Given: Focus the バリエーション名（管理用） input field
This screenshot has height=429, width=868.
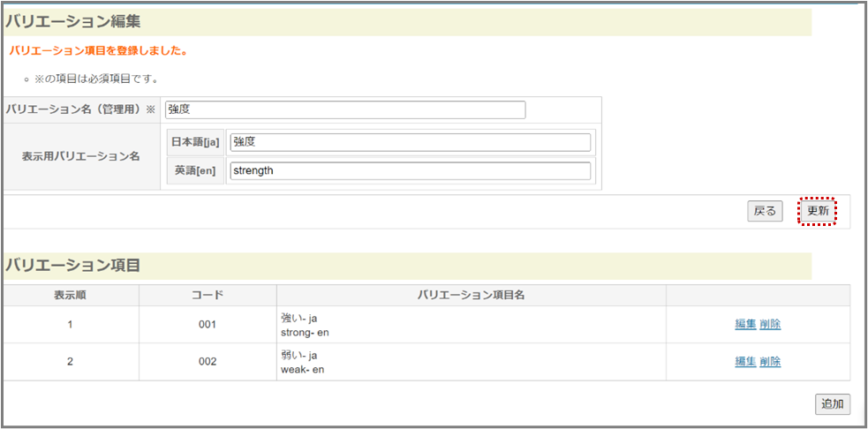Looking at the screenshot, I should pos(344,109).
